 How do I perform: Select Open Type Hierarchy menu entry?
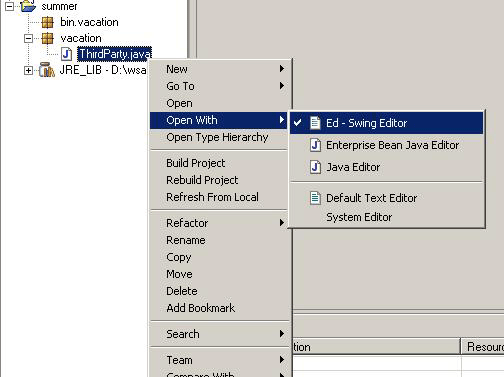click(x=217, y=137)
